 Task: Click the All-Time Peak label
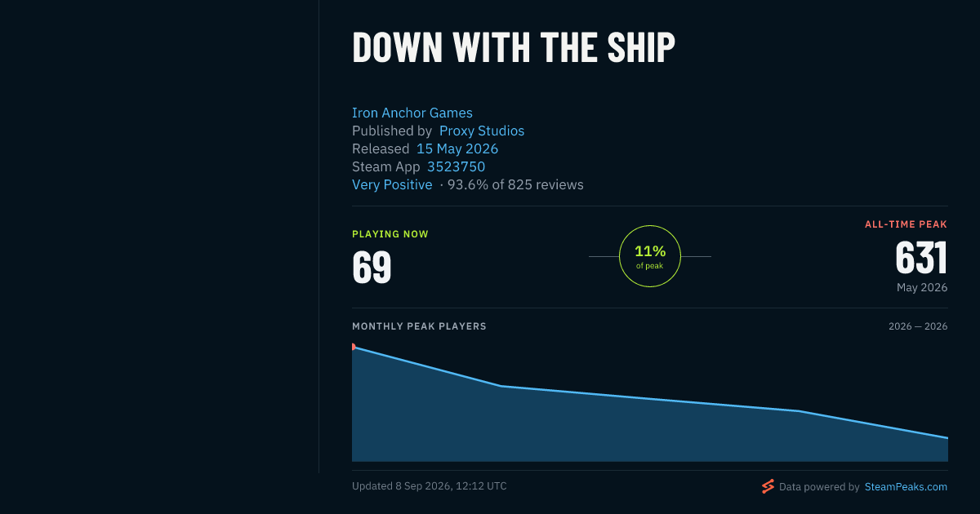(906, 224)
